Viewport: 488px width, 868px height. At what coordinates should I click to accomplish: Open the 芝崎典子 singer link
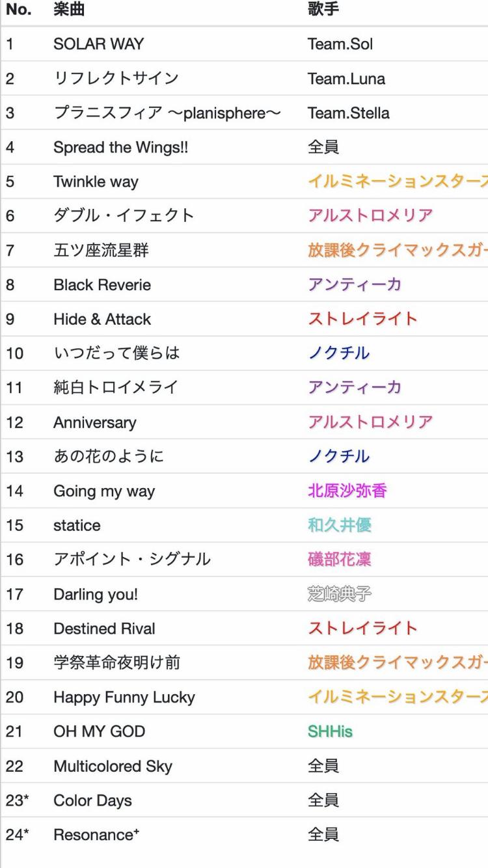click(x=339, y=594)
